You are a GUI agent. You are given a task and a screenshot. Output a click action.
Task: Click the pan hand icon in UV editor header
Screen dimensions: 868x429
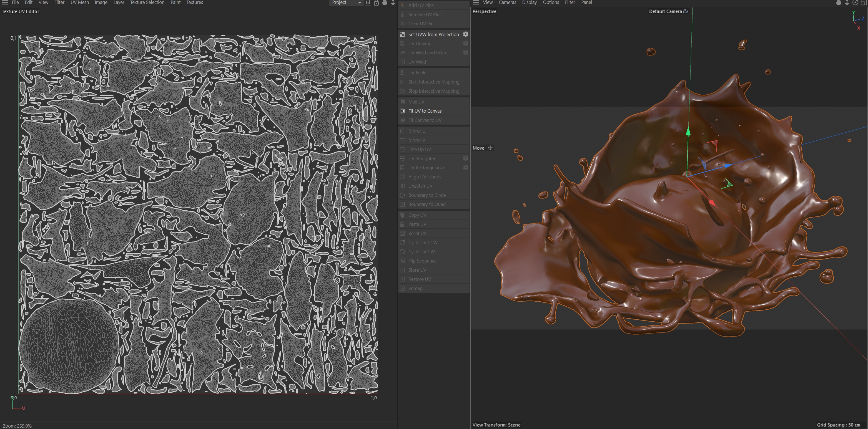point(385,2)
